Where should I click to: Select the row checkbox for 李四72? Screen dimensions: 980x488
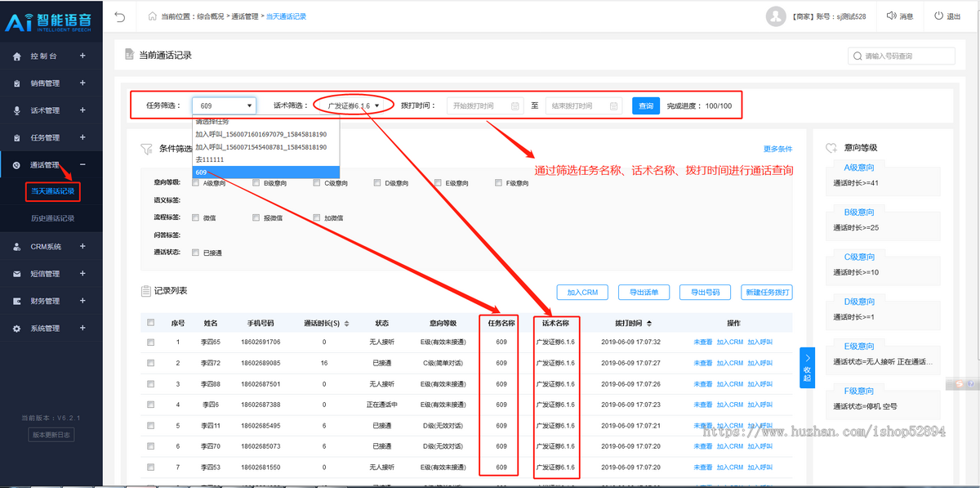(x=150, y=363)
